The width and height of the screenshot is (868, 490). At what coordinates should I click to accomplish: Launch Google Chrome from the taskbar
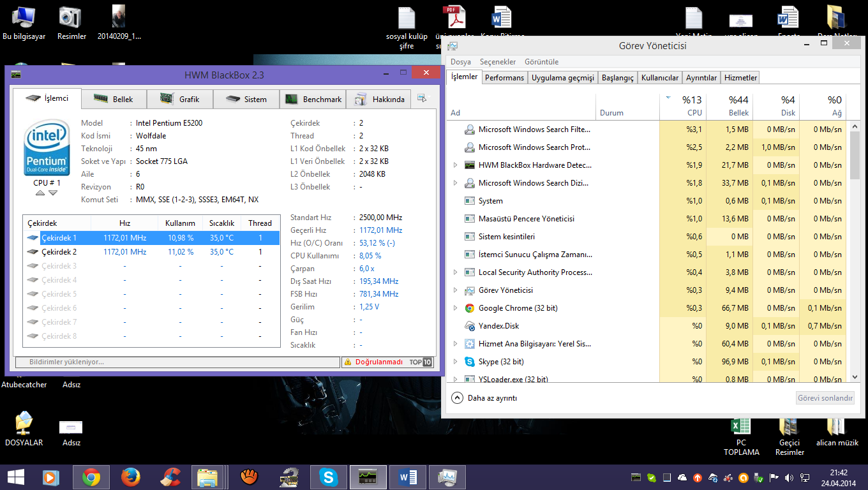(x=91, y=477)
